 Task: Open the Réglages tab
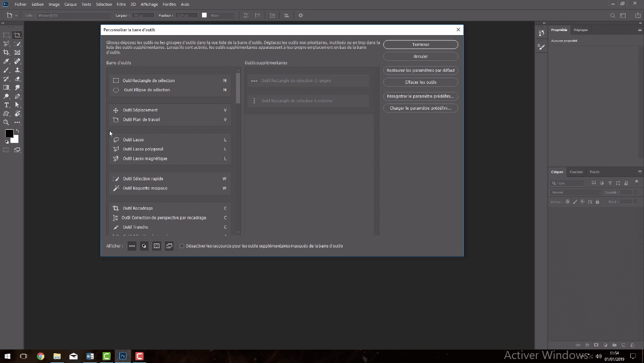point(580,30)
